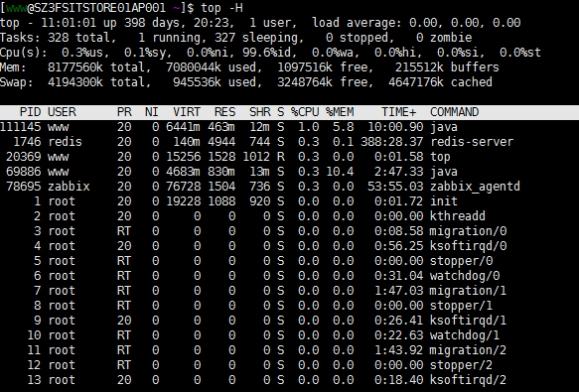
Task: Click the 6441m VIRT value
Action: click(x=183, y=127)
